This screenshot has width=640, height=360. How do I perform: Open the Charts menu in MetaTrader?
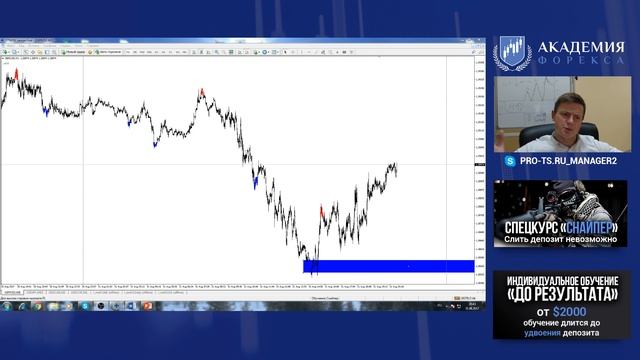point(49,46)
